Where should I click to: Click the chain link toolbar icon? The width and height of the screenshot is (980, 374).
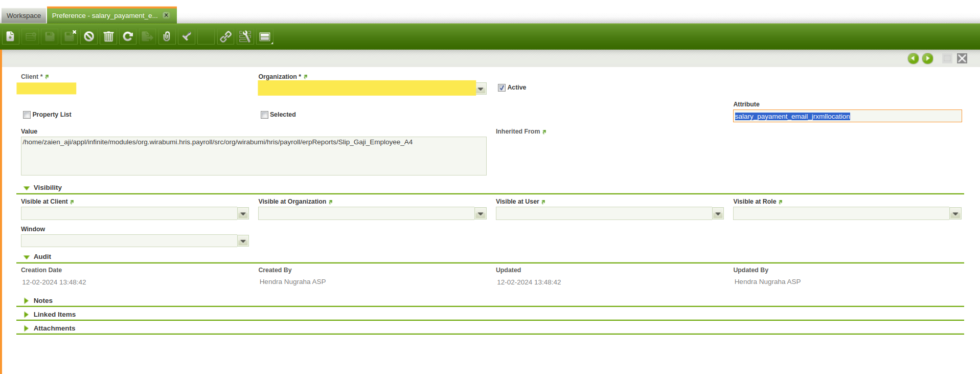click(x=225, y=37)
